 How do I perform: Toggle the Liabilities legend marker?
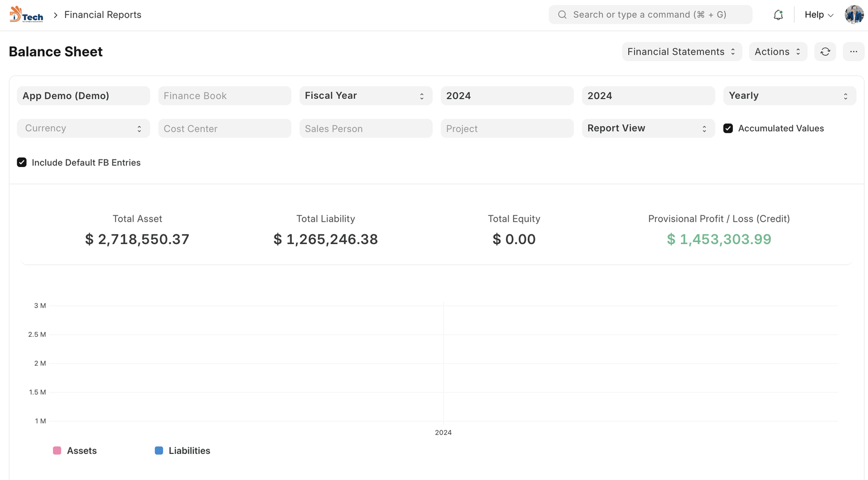click(159, 451)
